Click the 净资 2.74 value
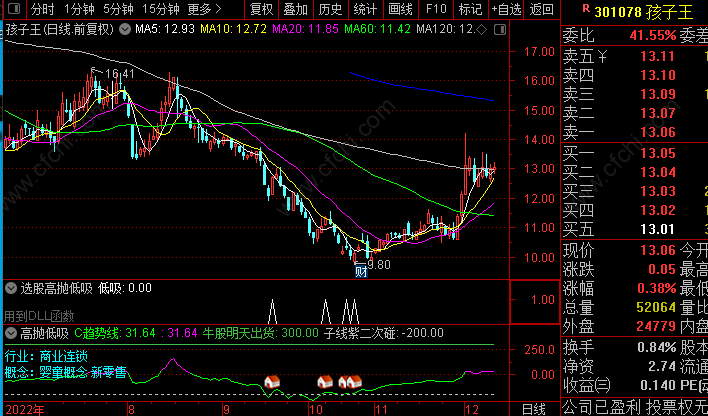Screen dimensions: 708x416 [661, 366]
